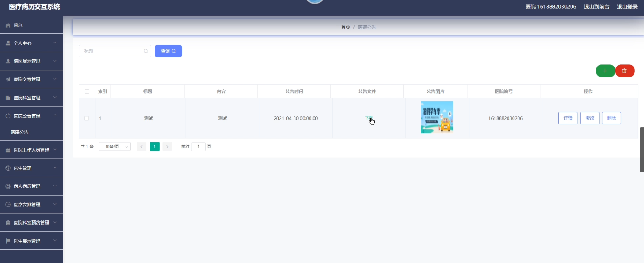
Task: Go to the next page with the right arrow
Action: (x=167, y=147)
